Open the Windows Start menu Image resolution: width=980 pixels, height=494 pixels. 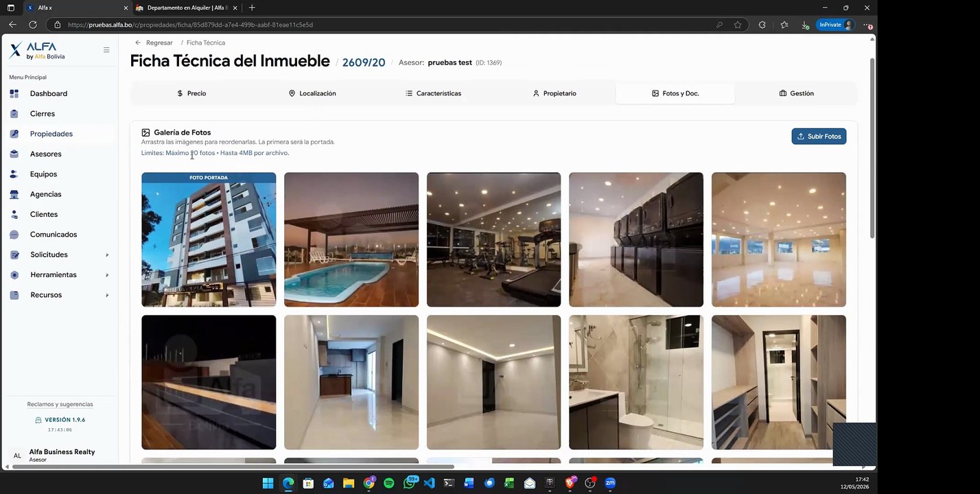tap(268, 483)
